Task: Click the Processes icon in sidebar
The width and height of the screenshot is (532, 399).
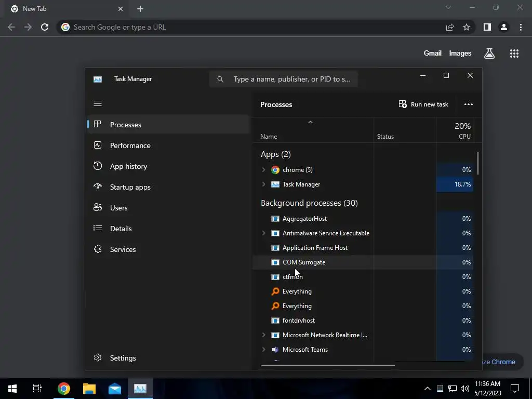Action: [x=97, y=124]
